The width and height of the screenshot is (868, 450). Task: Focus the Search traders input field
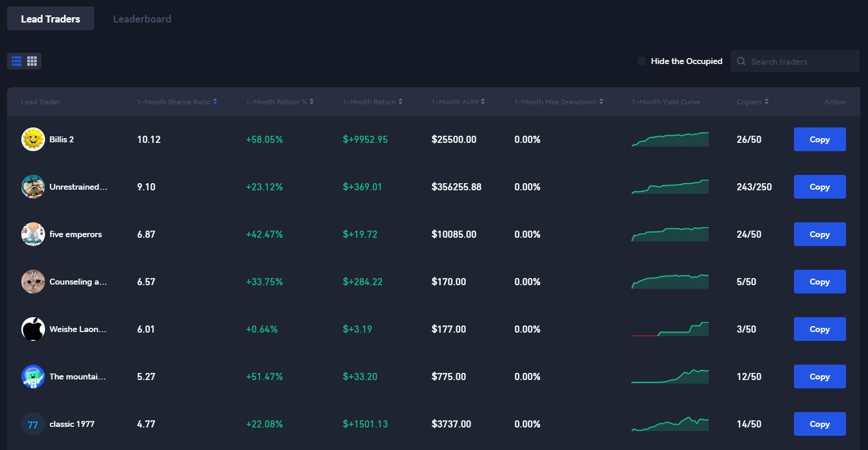point(800,62)
